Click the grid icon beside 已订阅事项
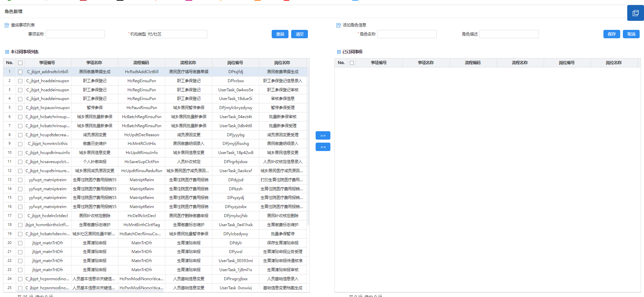 [338, 52]
